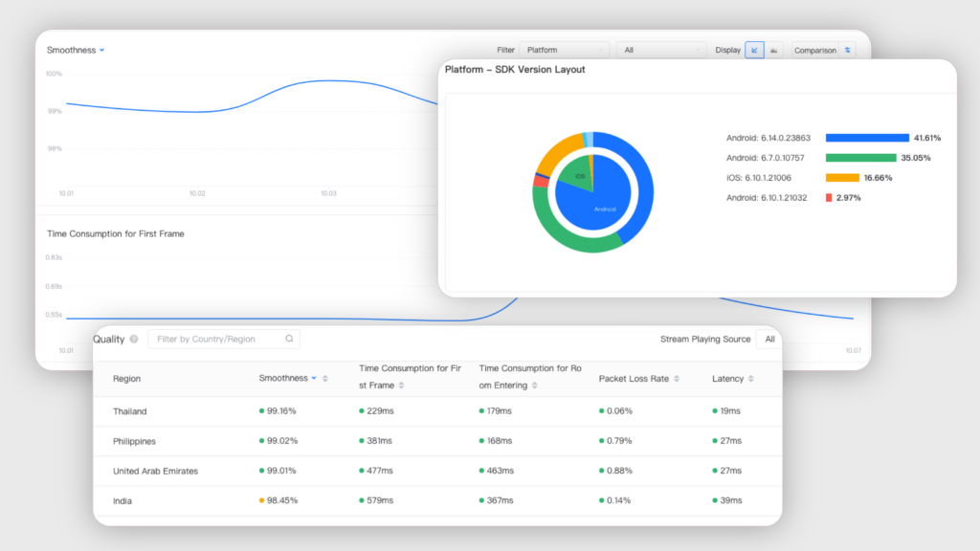Select the India region row
This screenshot has width=980, height=551.
(437, 501)
